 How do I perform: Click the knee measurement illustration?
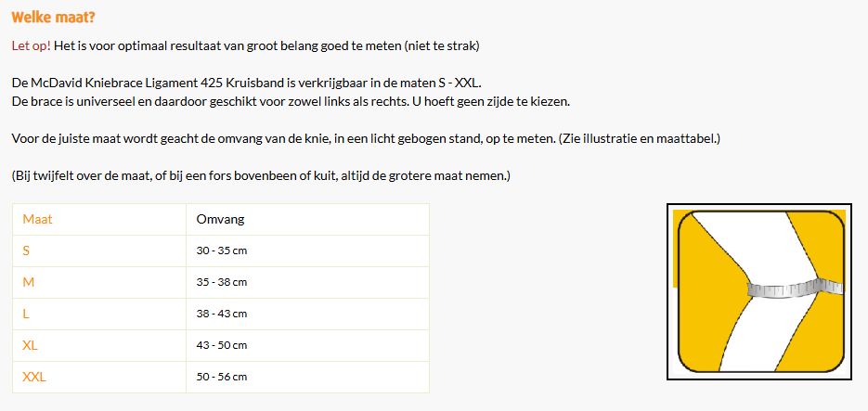[x=759, y=291]
